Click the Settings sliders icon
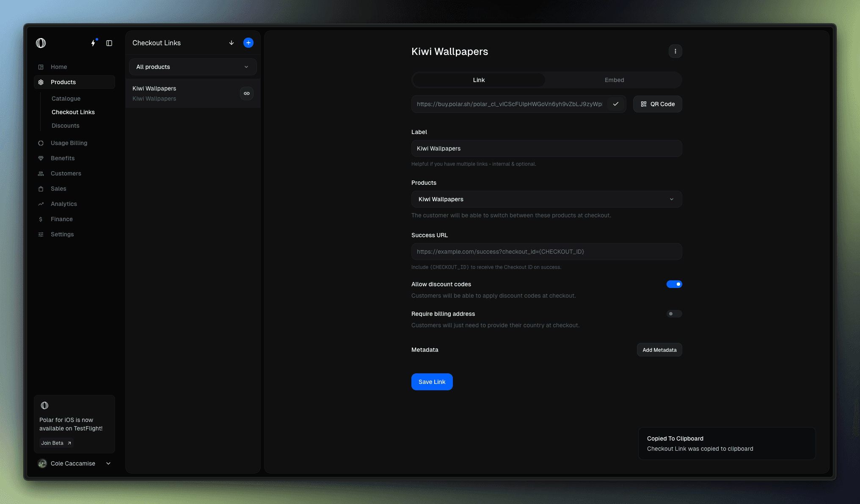This screenshot has width=860, height=504. point(41,234)
